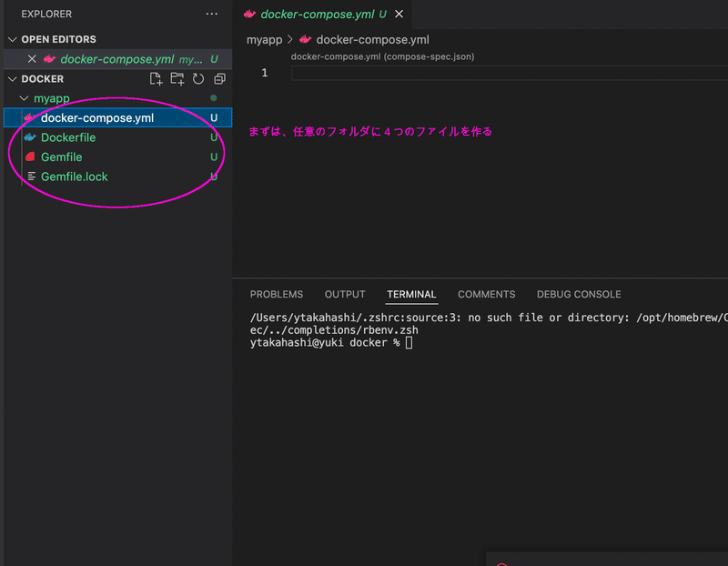Click New Folder icon in DOCKER header
The width and height of the screenshot is (728, 566).
[177, 79]
